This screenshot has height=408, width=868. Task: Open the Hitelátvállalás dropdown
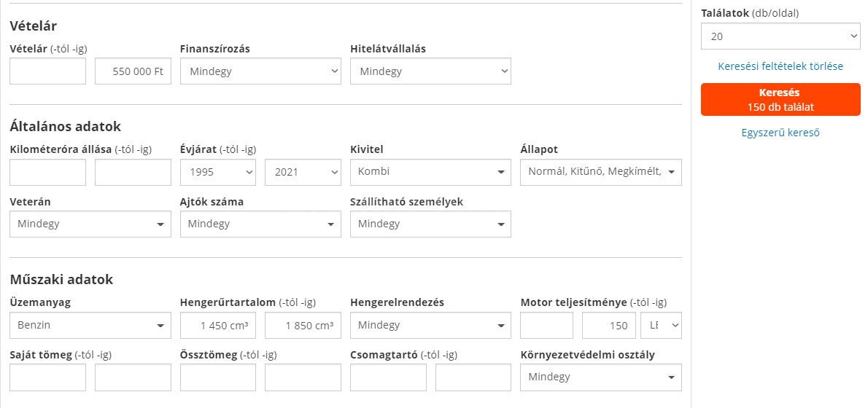pos(430,71)
